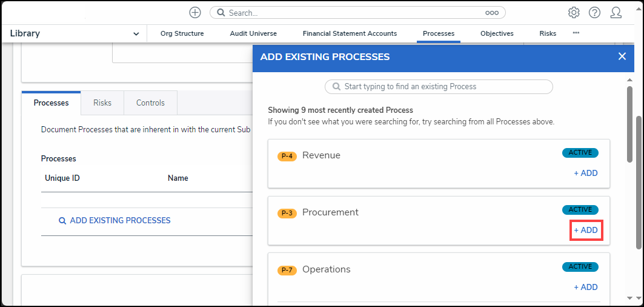Open the user profile icon
Viewport: 644px width, 307px height.
pos(616,13)
